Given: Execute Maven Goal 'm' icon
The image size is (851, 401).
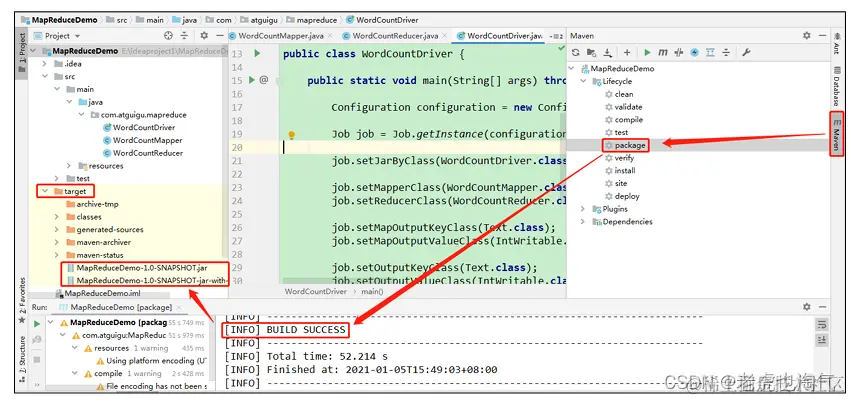Looking at the screenshot, I should [x=663, y=53].
